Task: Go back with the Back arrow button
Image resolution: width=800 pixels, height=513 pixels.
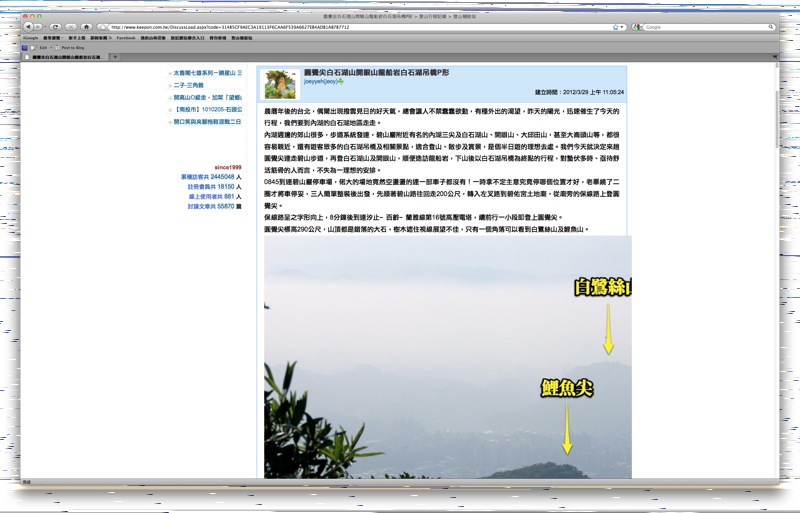Action: click(28, 27)
